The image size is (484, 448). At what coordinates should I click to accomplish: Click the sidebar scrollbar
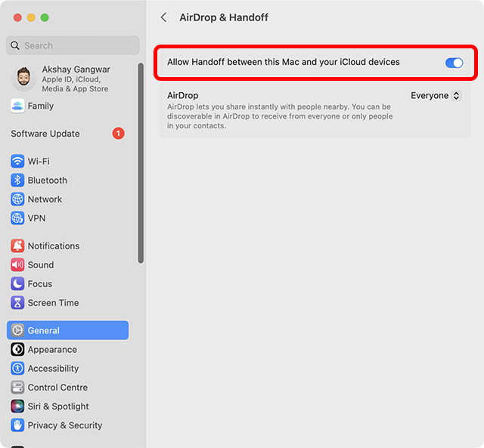click(141, 163)
